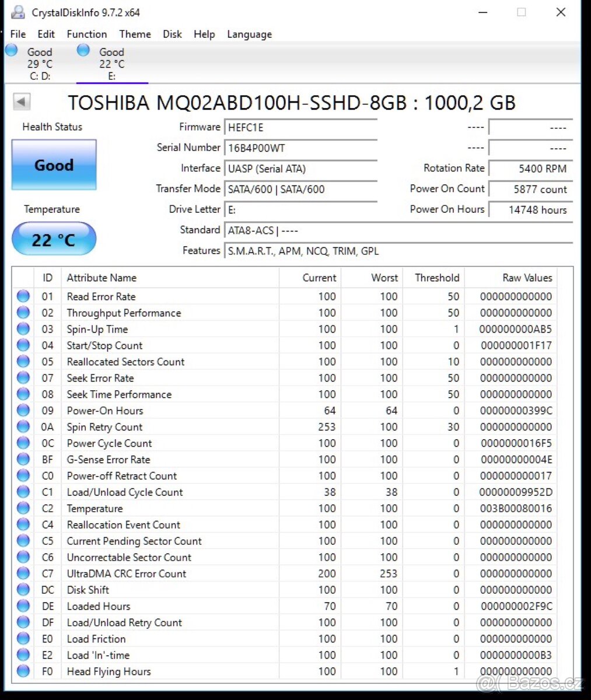Select the C: D: drive tab

point(40,64)
